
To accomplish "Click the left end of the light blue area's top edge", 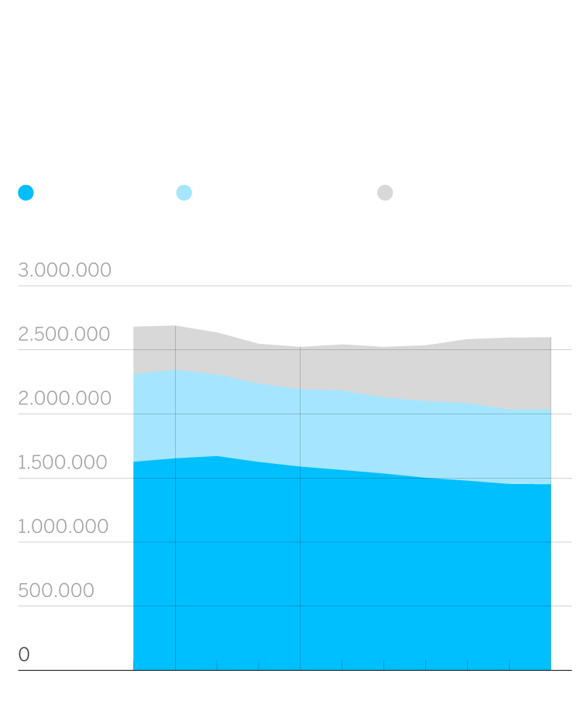I will click(x=134, y=374).
